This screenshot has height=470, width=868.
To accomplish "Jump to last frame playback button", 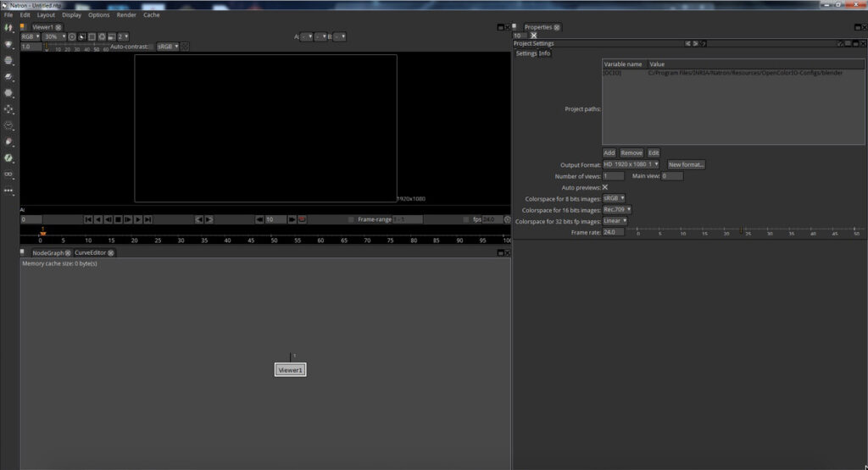I will (147, 219).
